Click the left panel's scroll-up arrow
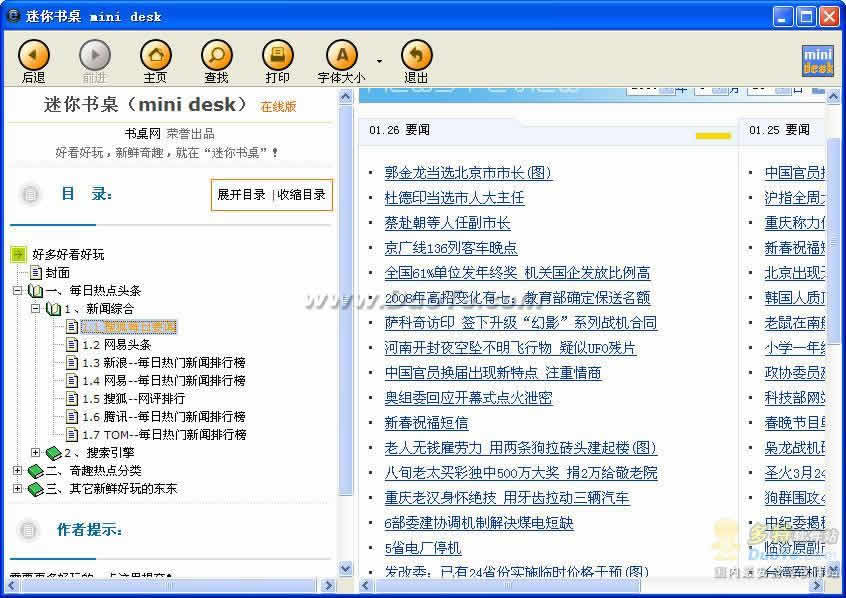 click(x=345, y=97)
